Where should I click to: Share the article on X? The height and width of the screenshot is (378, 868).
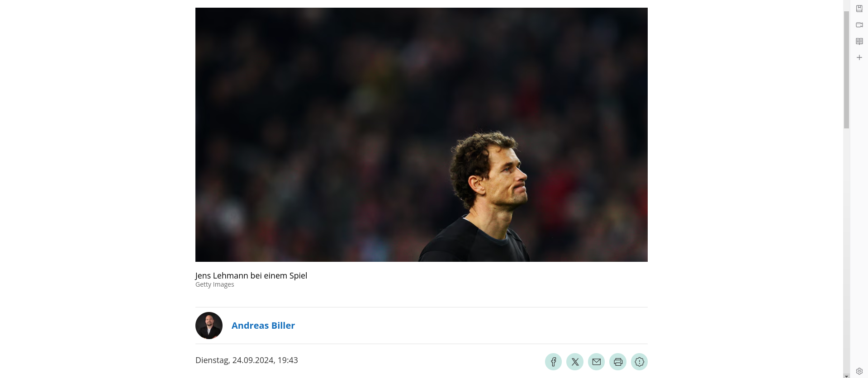(x=575, y=362)
